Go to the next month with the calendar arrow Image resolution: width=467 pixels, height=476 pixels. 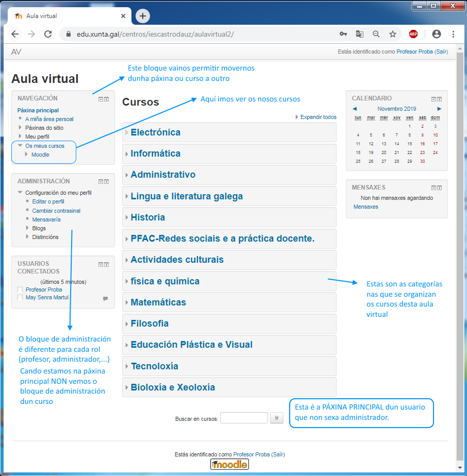tap(439, 109)
